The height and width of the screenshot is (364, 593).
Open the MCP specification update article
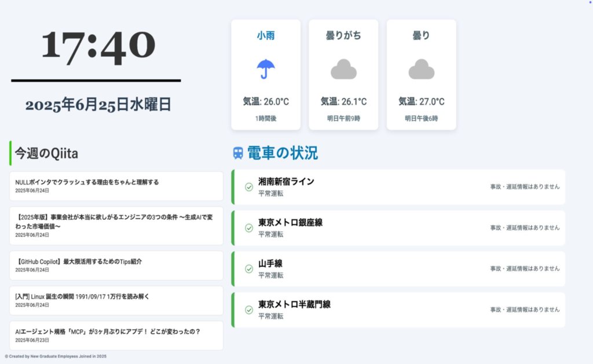(116, 336)
